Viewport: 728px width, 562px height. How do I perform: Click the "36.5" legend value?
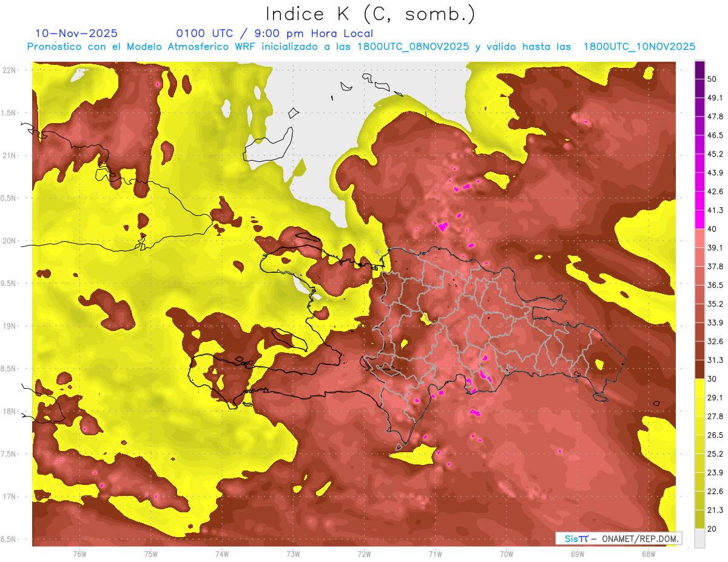pyautogui.click(x=715, y=285)
